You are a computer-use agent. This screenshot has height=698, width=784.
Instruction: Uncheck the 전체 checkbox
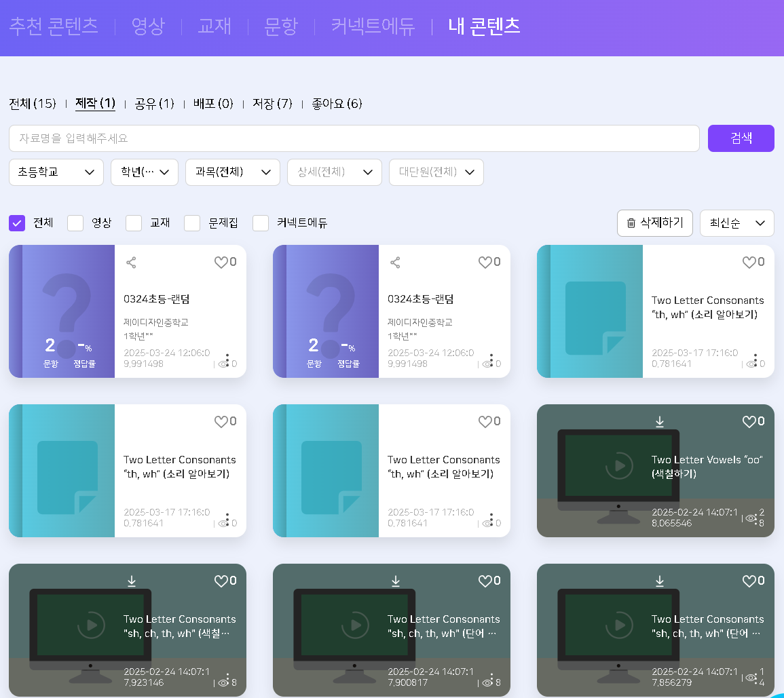click(18, 223)
